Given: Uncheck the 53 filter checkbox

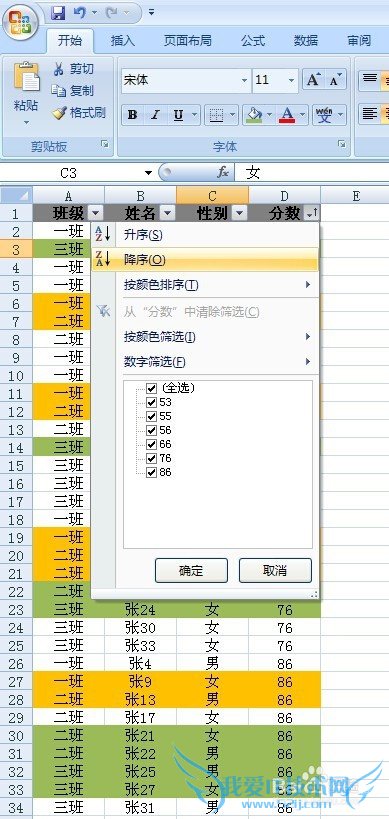Looking at the screenshot, I should [151, 402].
